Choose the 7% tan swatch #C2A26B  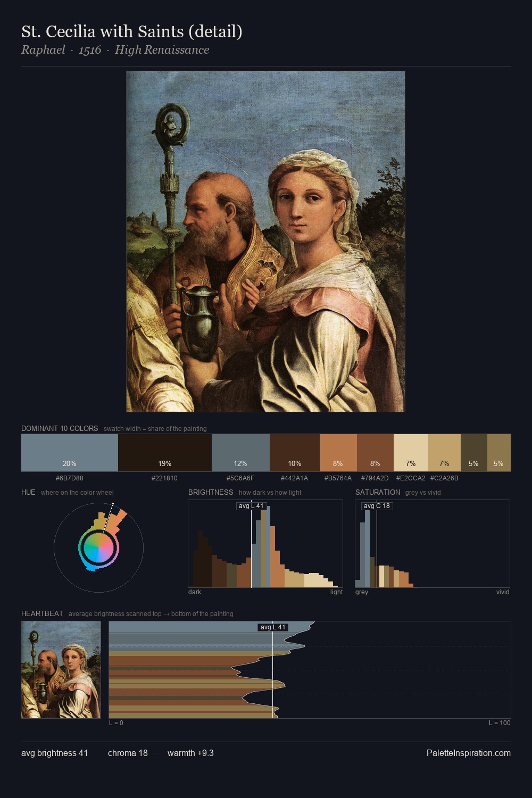coord(444,453)
